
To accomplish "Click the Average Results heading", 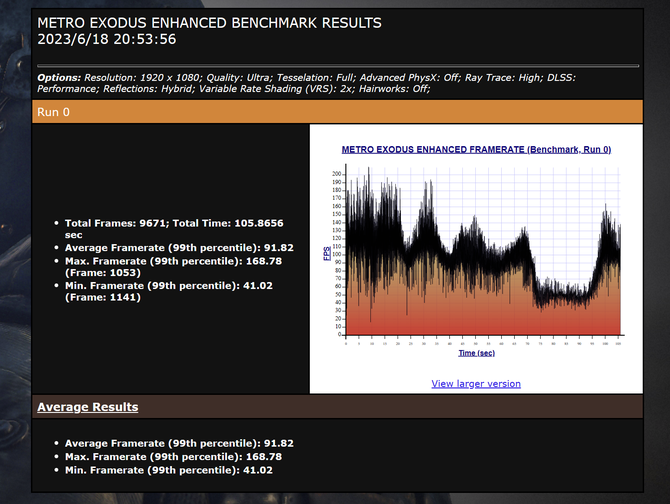I will coord(88,407).
